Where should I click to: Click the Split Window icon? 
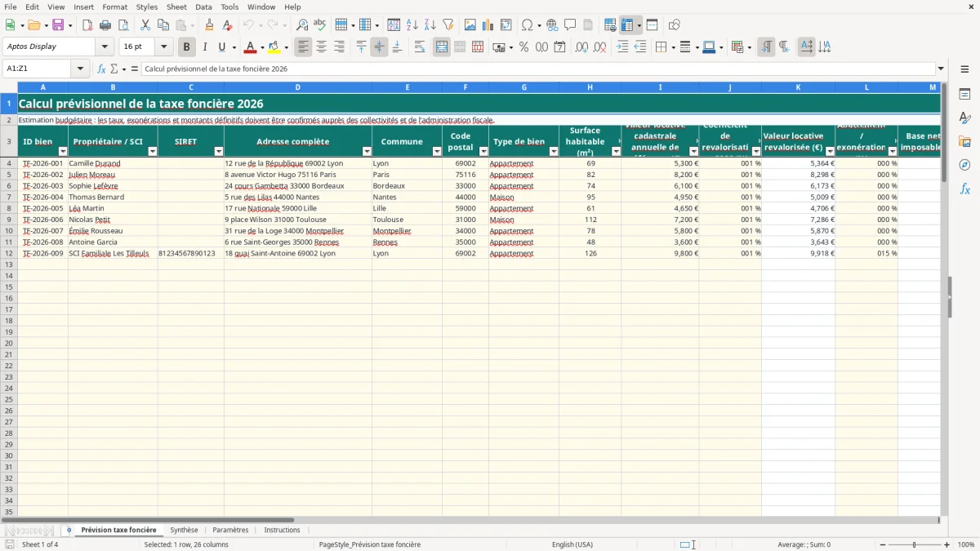653,25
